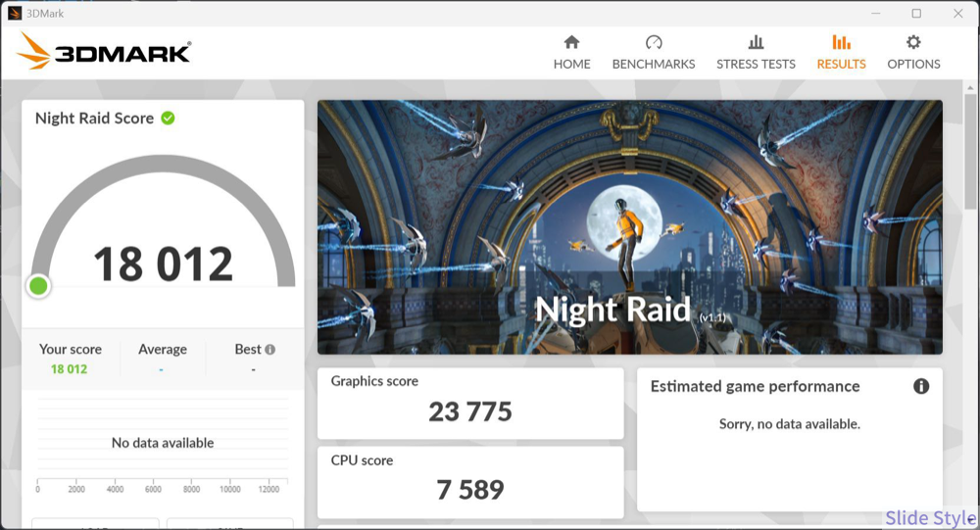Image resolution: width=980 pixels, height=530 pixels.
Task: Click the Results chart icon
Action: point(841,42)
